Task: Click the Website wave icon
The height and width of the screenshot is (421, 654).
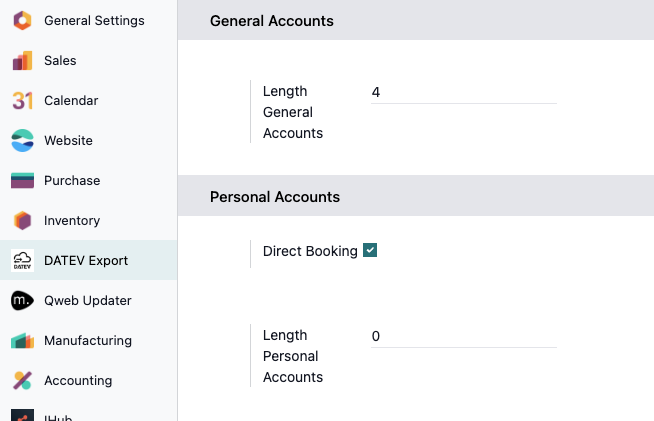Action: click(23, 141)
